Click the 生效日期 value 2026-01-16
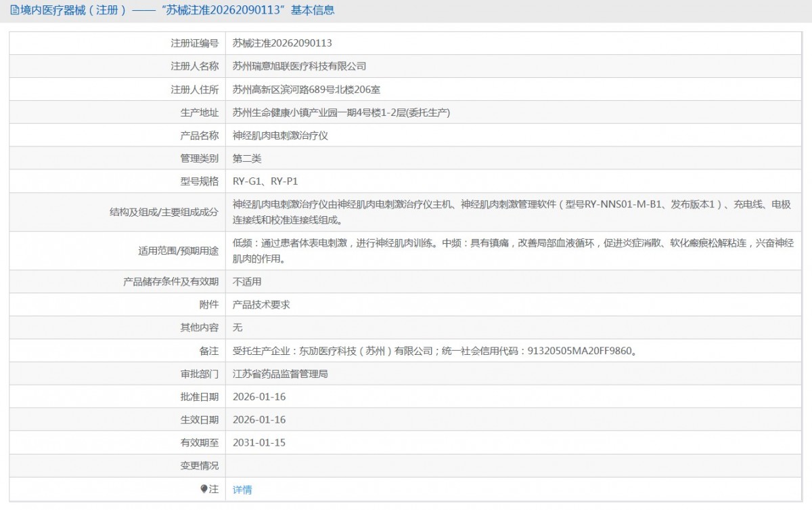 click(259, 420)
